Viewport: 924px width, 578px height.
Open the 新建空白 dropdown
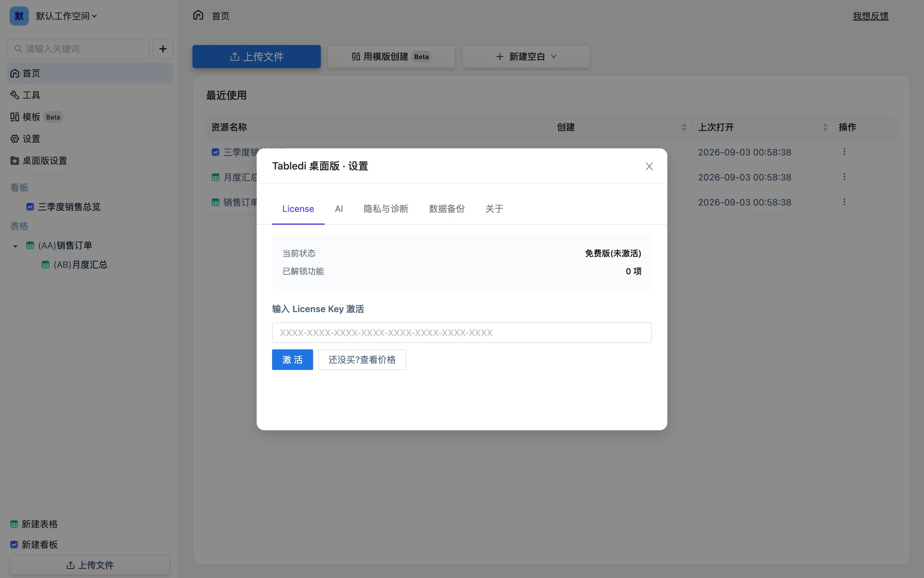click(526, 57)
